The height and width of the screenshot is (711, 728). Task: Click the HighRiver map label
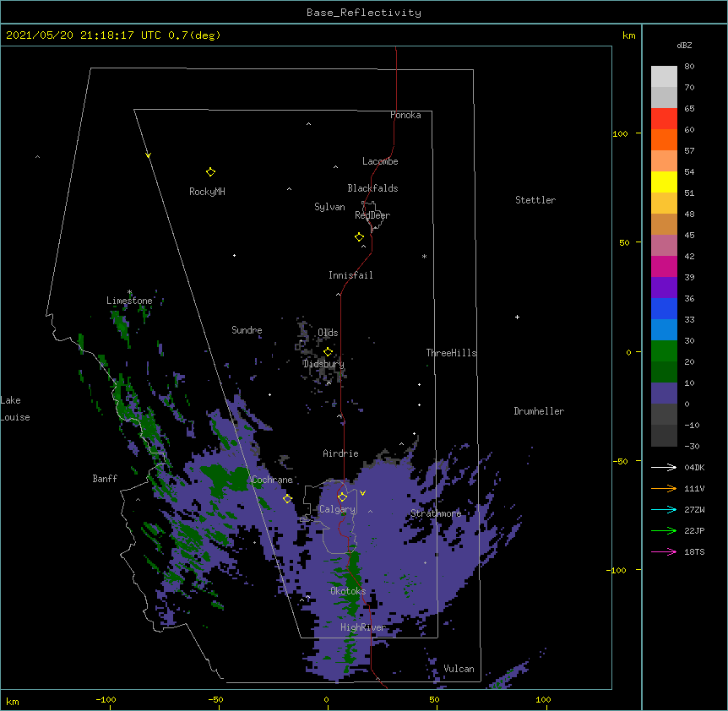tap(363, 627)
